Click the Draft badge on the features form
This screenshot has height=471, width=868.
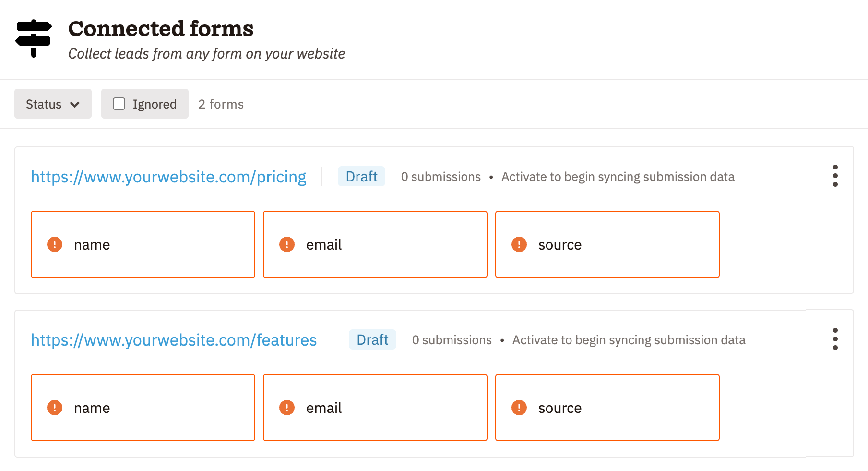pos(372,339)
